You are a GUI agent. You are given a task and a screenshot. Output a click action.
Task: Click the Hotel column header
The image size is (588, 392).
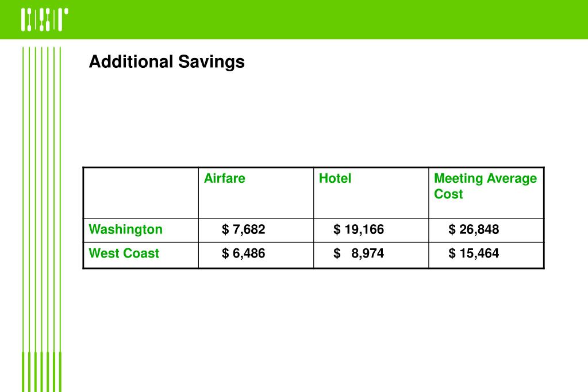pos(335,178)
